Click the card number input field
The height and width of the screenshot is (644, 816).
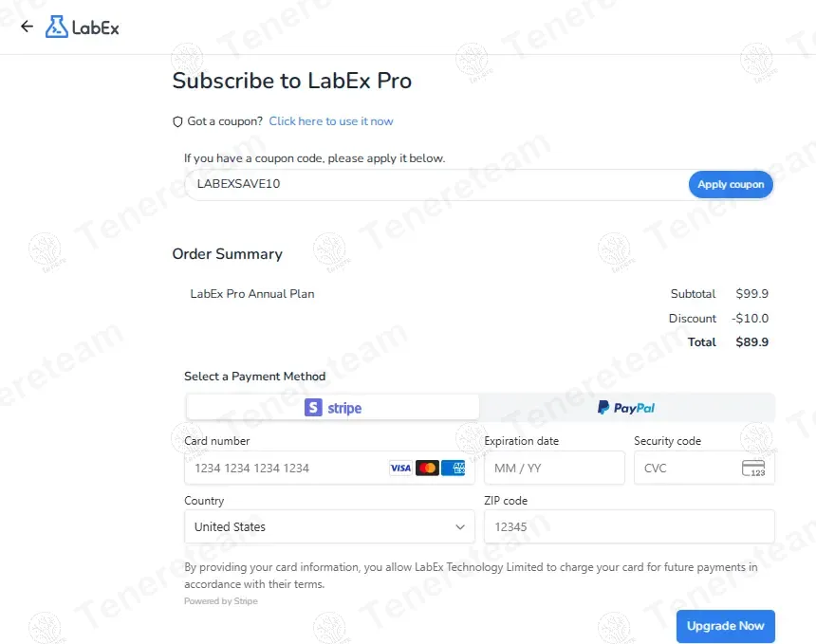pos(285,468)
